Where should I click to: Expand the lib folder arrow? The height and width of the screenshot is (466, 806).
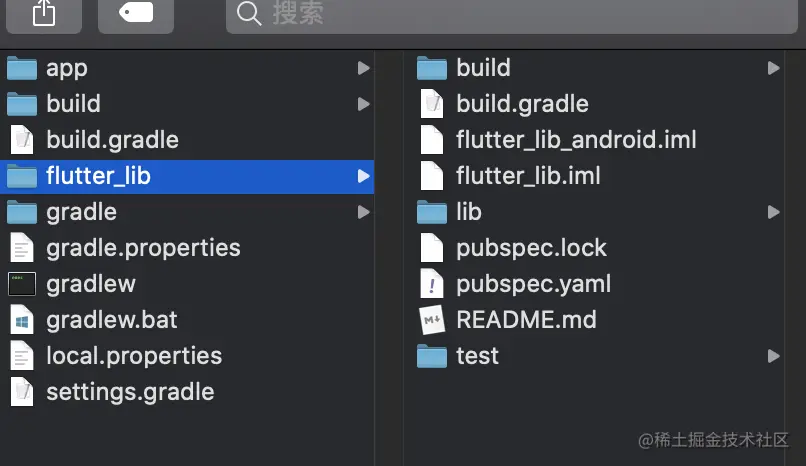[x=773, y=212]
